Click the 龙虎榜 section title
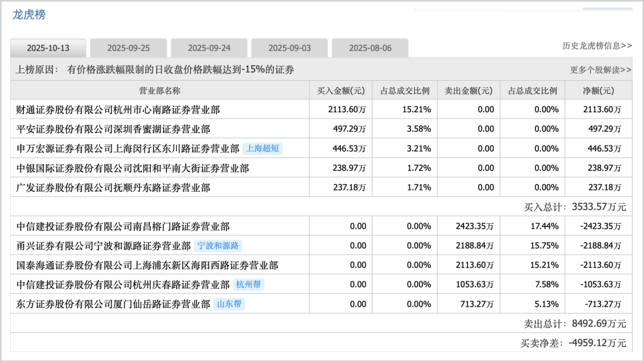The height and width of the screenshot is (362, 644). (29, 15)
